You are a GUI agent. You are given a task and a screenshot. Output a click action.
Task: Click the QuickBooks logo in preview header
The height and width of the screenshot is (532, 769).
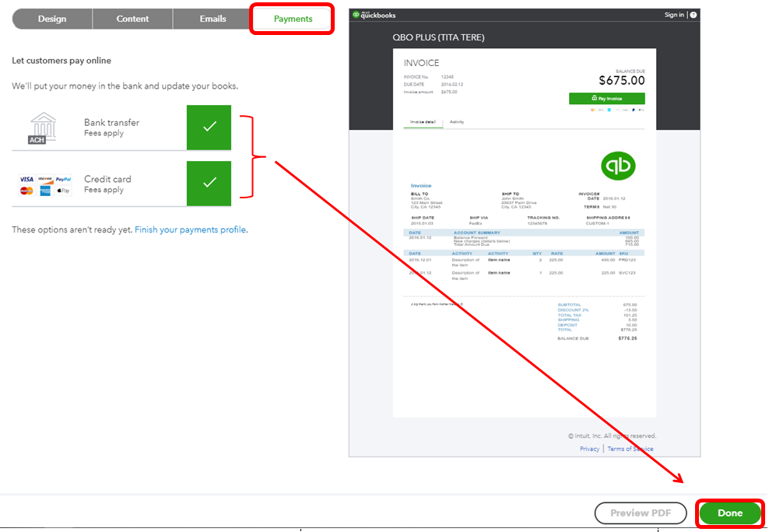[x=374, y=15]
